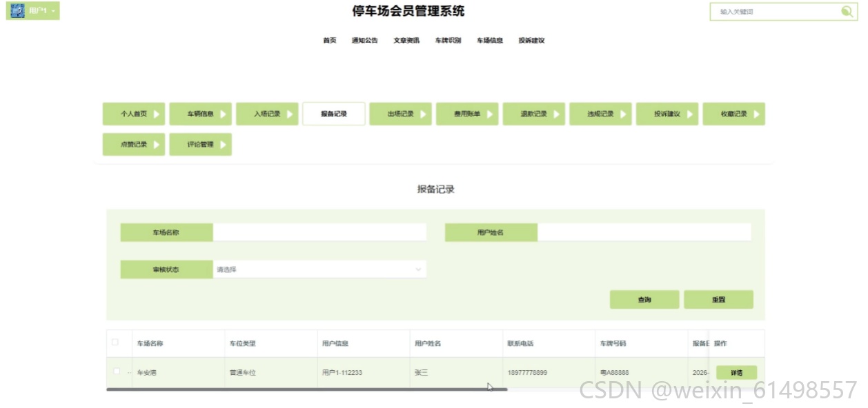
Task: Switch to the 点赞记录 tab
Action: (134, 145)
